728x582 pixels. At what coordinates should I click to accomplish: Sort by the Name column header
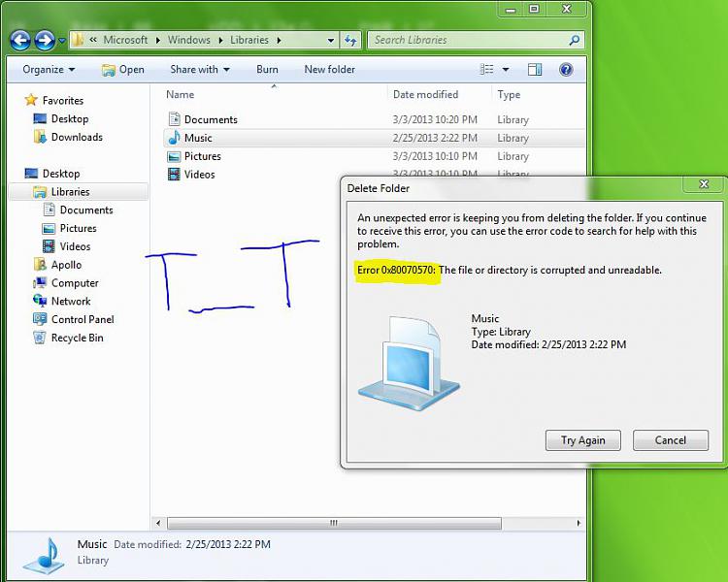pos(181,95)
